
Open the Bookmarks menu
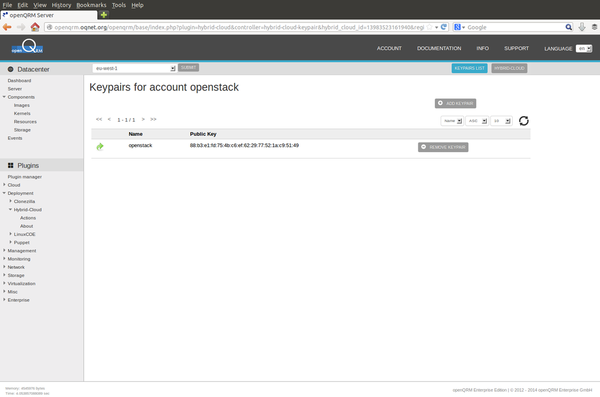91,5
